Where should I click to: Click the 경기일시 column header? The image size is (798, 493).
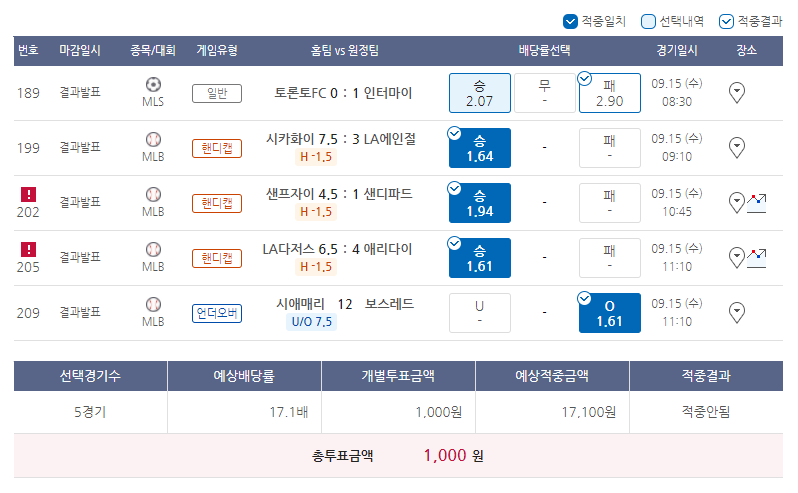pyautogui.click(x=677, y=50)
